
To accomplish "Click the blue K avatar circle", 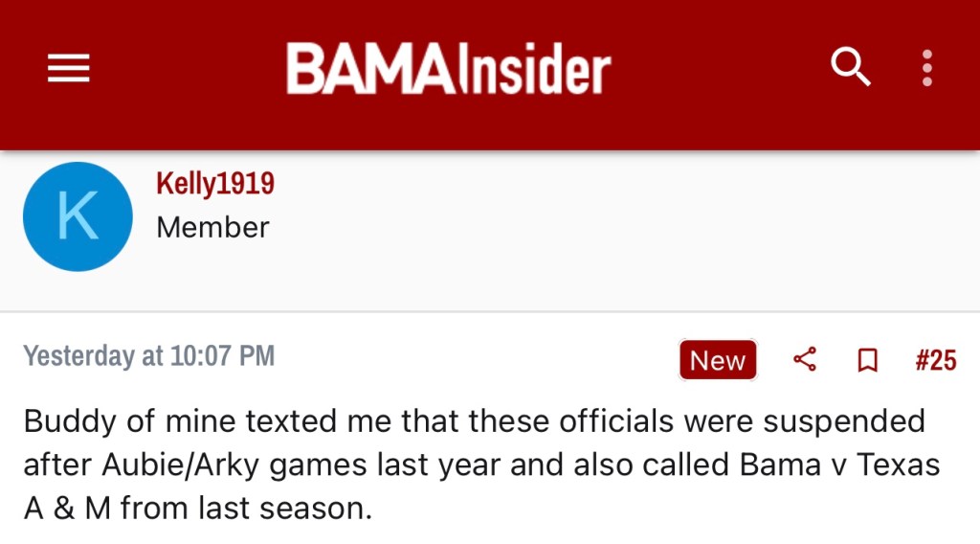I will [x=77, y=216].
